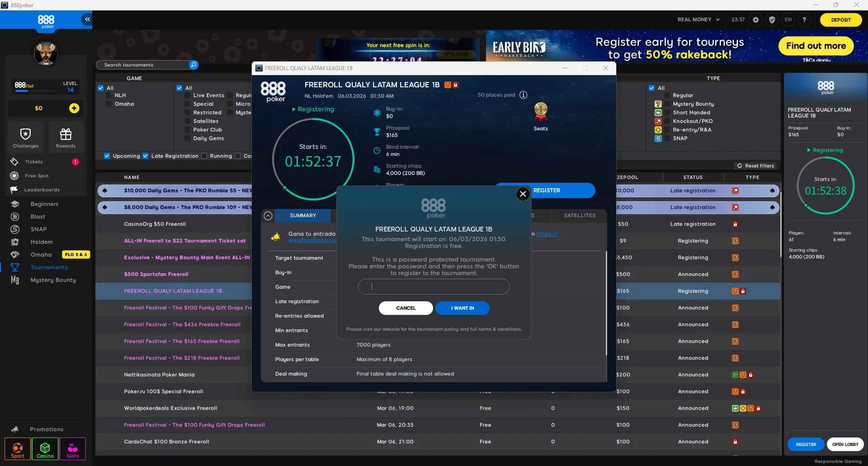Open the REAL MONEY dropdown
This screenshot has width=868, height=466.
click(x=698, y=19)
